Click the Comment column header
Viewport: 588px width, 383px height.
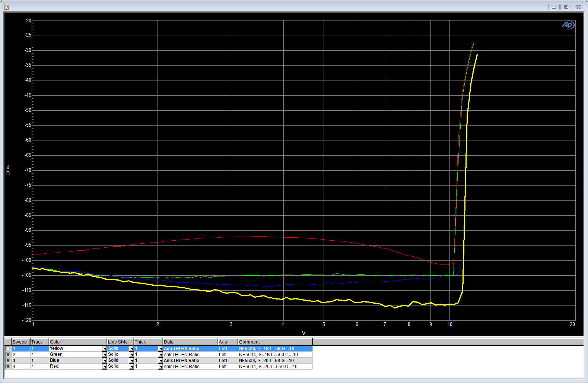(x=275, y=342)
